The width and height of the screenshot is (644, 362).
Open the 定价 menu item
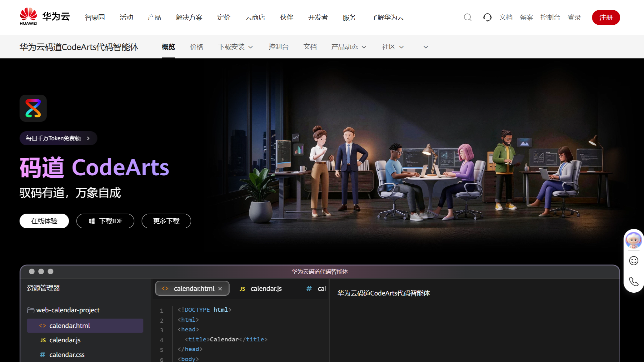point(224,17)
